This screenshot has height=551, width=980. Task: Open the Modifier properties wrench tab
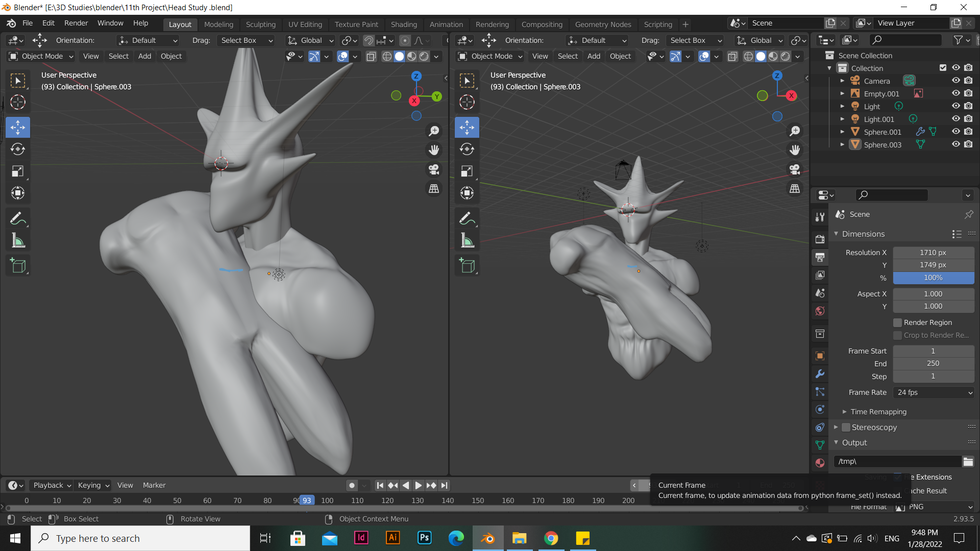(x=820, y=374)
